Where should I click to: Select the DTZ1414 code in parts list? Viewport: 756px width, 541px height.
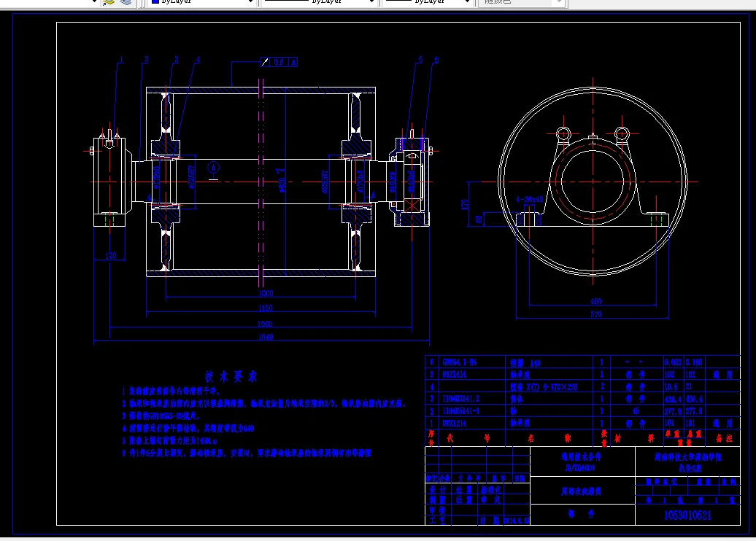[x=454, y=374]
